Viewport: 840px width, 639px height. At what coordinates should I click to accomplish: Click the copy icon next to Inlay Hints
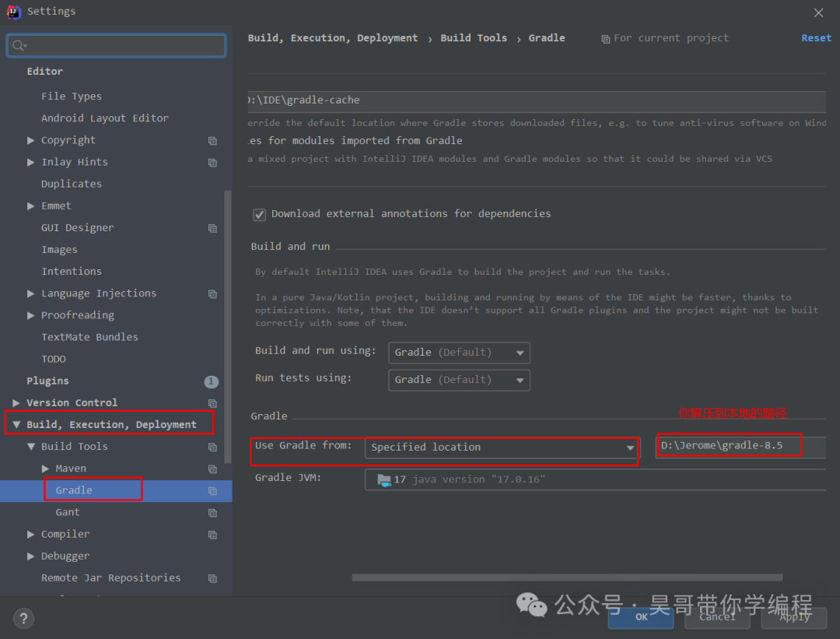click(x=212, y=162)
